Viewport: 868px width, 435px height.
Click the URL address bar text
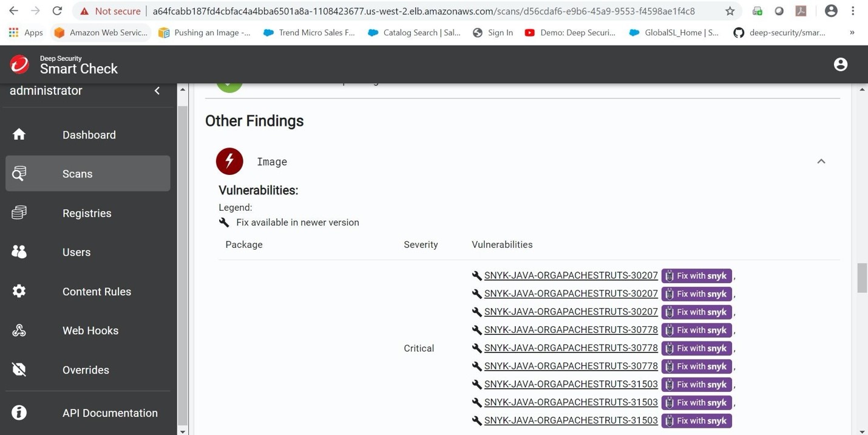pos(424,11)
